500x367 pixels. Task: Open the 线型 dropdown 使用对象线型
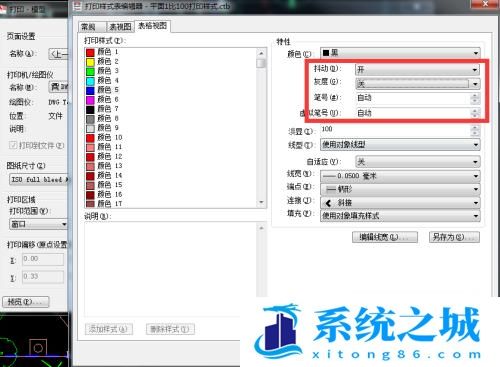pos(400,145)
